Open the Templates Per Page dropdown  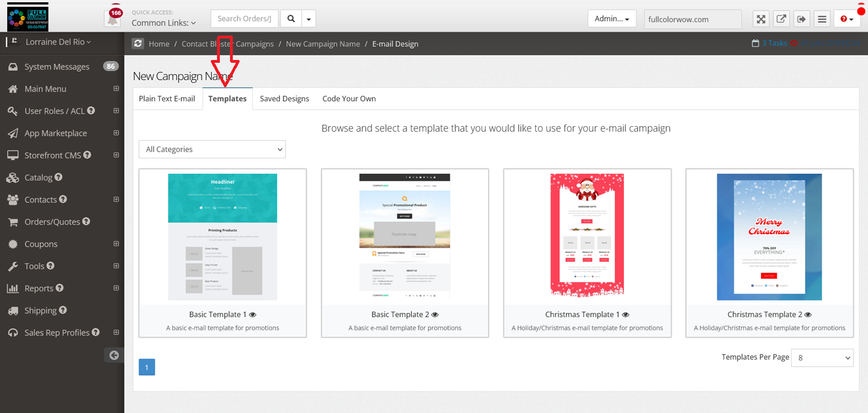pyautogui.click(x=822, y=358)
